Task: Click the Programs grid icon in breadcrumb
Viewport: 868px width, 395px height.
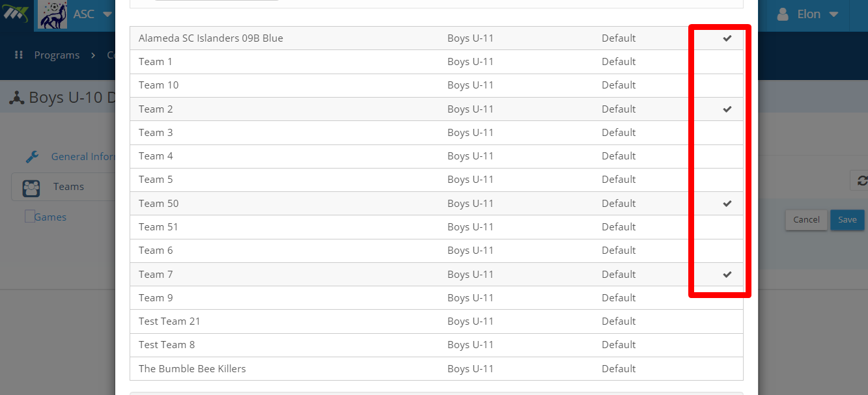Action: tap(19, 55)
